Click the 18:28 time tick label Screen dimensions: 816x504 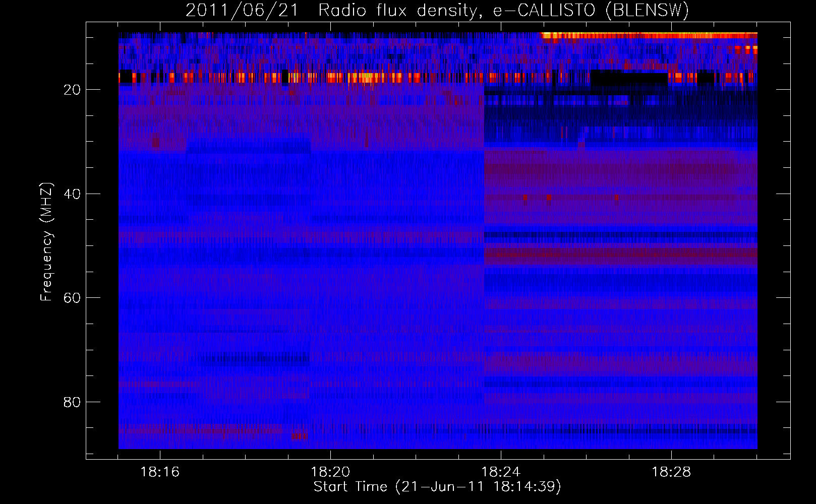pos(671,472)
